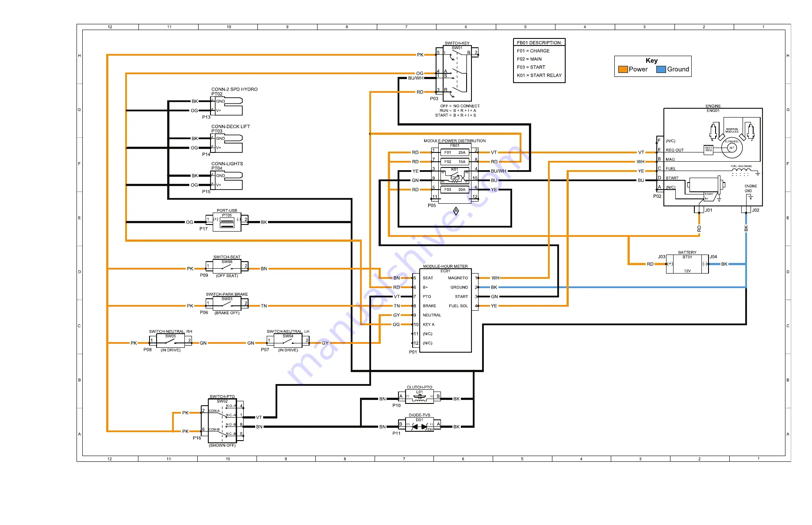
Task: Select the L01 PTO clutch coil symbol
Action: coord(419,396)
